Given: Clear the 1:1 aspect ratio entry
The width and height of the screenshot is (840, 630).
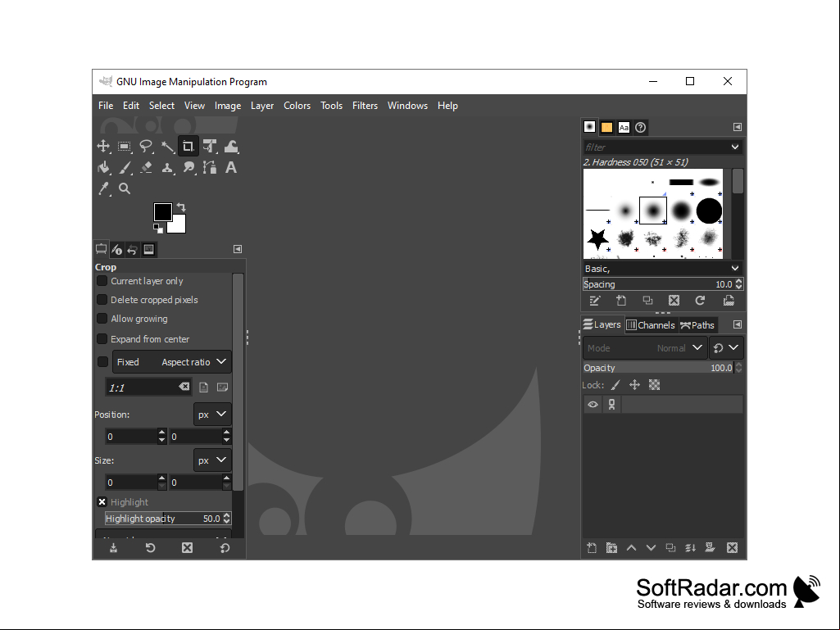Looking at the screenshot, I should 184,387.
